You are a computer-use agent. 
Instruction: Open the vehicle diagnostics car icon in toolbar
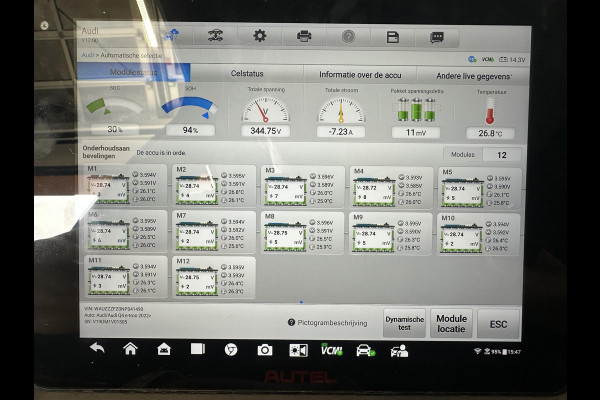point(215,36)
